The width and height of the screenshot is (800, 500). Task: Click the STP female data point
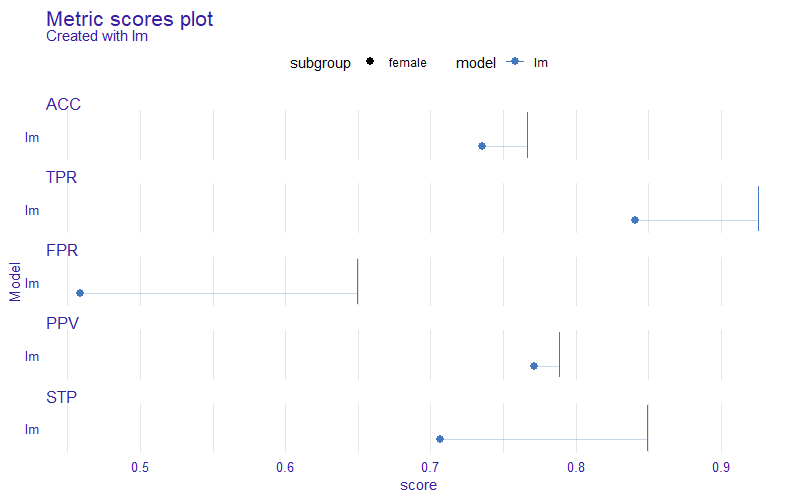pos(440,439)
